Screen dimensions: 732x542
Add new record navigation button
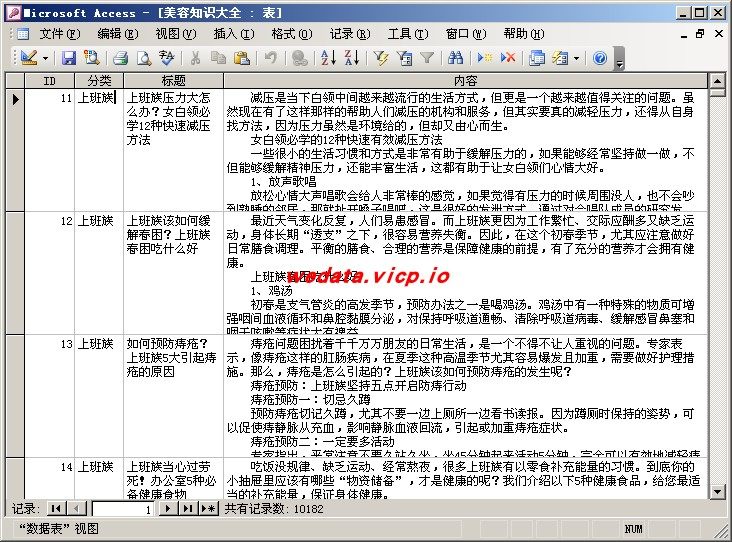pos(208,509)
